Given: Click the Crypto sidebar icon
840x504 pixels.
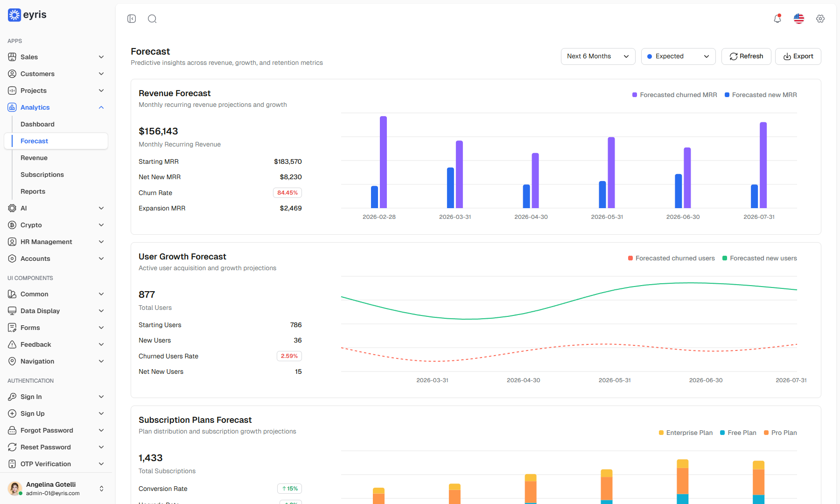Looking at the screenshot, I should [x=12, y=225].
